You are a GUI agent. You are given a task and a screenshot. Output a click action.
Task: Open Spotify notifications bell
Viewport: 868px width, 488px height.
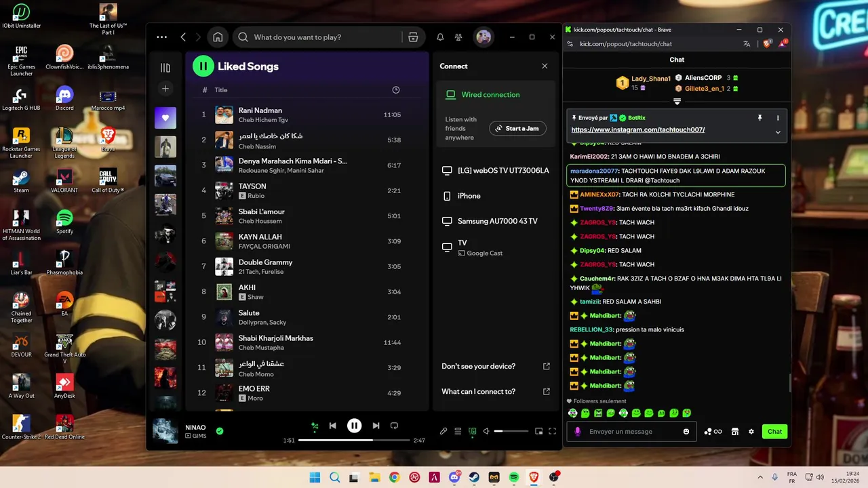440,37
